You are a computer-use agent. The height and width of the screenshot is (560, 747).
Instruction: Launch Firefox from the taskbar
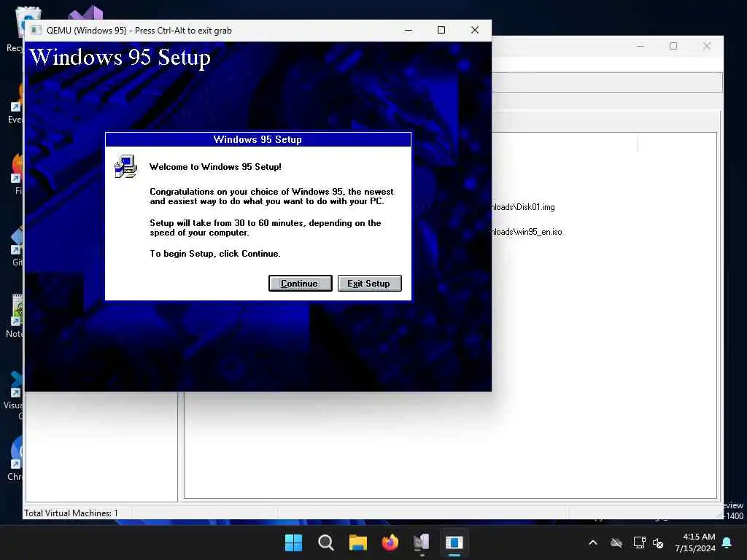[390, 542]
